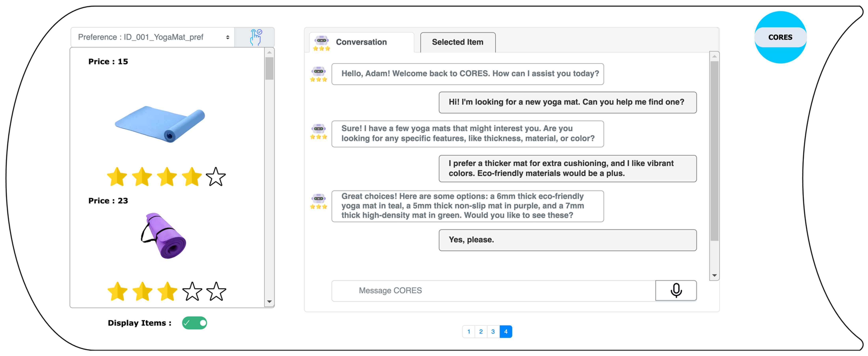Switch to the Conversation tab
Image resolution: width=868 pixels, height=356 pixels.
pos(361,42)
